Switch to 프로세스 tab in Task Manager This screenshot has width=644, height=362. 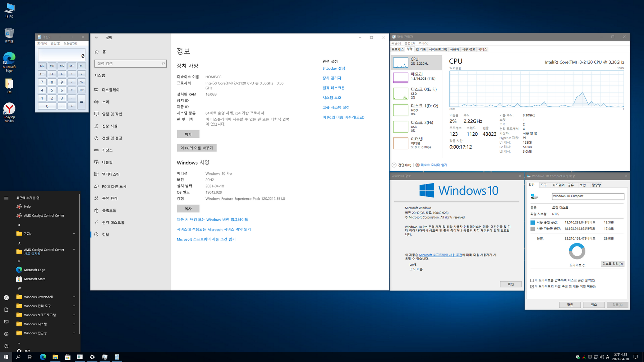398,49
